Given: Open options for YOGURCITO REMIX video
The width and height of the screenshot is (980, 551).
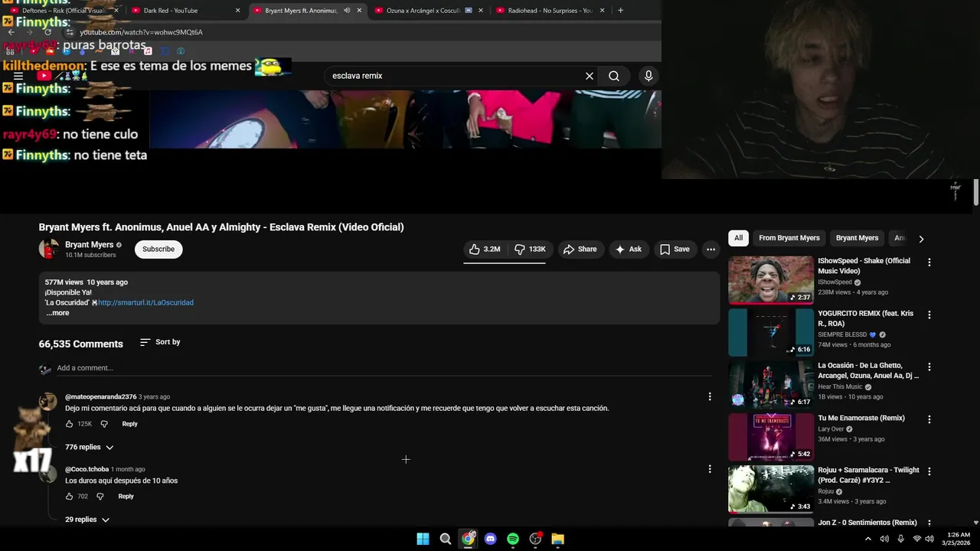Looking at the screenshot, I should tap(929, 315).
